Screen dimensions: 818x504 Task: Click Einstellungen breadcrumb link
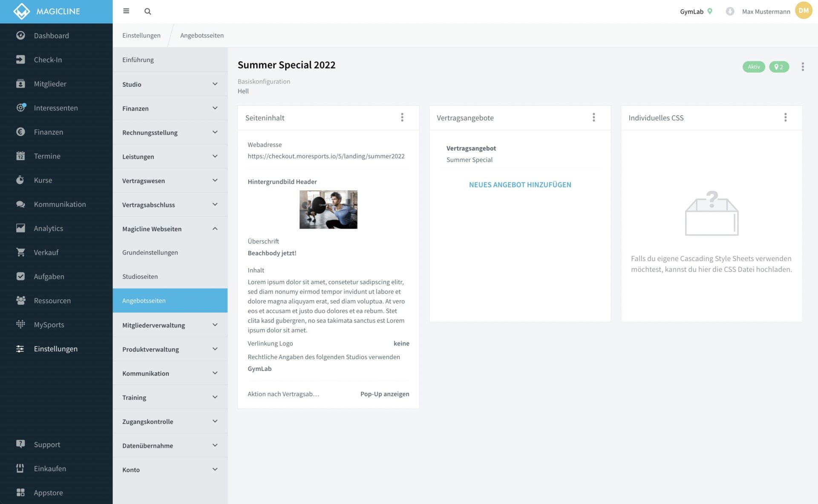coord(141,35)
